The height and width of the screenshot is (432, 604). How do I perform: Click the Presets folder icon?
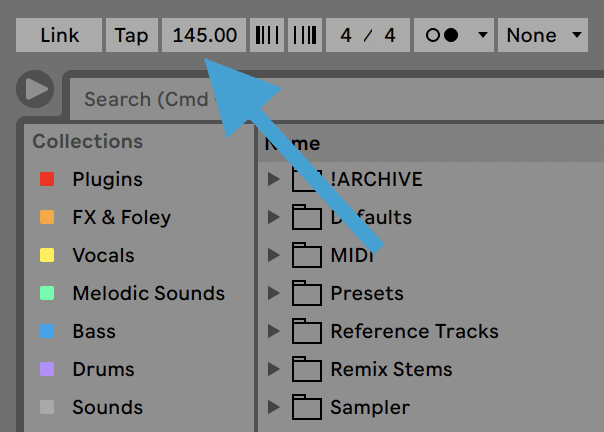(307, 293)
